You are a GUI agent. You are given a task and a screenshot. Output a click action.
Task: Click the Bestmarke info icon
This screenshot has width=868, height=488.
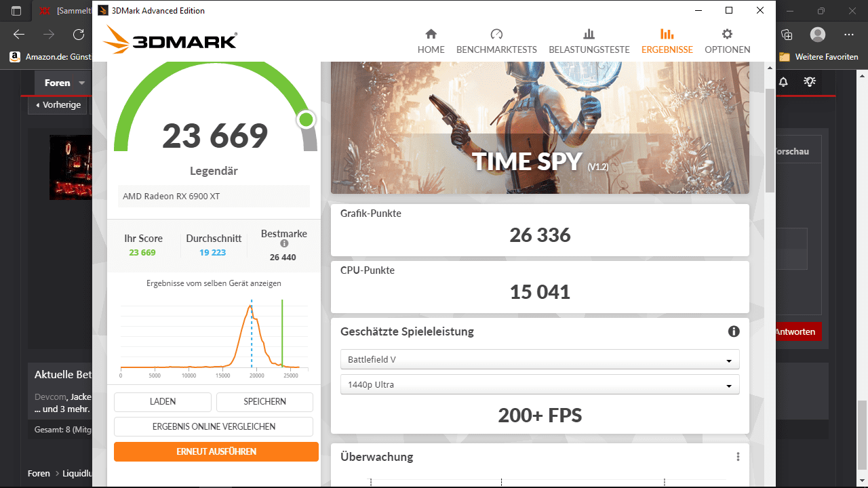click(x=284, y=243)
